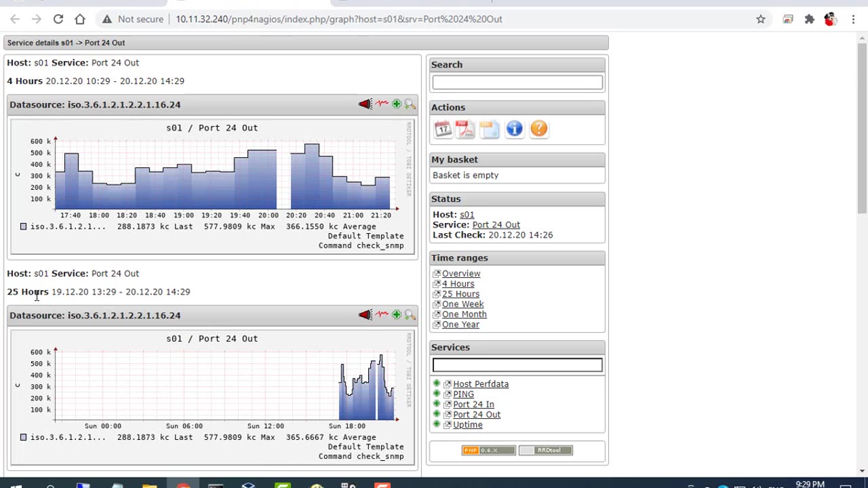Select the One Year time range link
Viewport: 868px width, 488px height.
pyautogui.click(x=460, y=325)
